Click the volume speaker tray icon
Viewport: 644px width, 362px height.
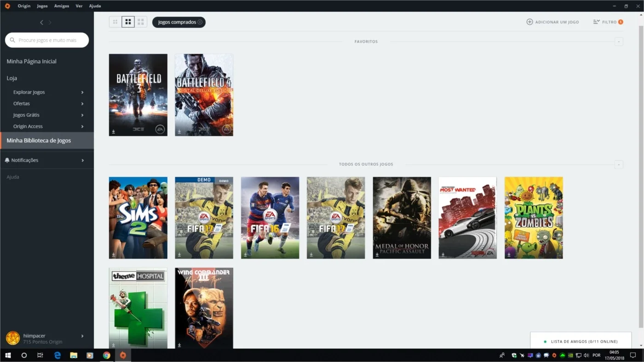click(586, 355)
